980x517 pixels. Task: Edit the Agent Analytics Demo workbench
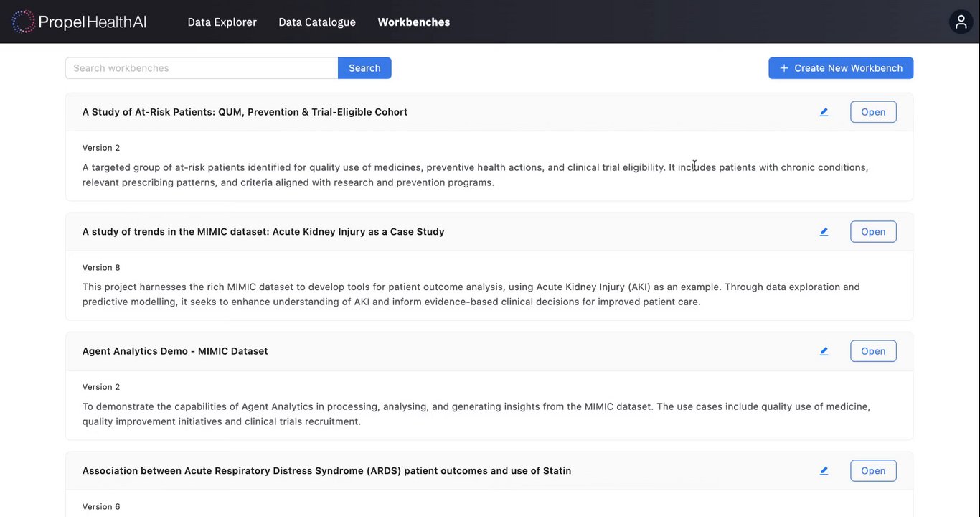tap(824, 351)
